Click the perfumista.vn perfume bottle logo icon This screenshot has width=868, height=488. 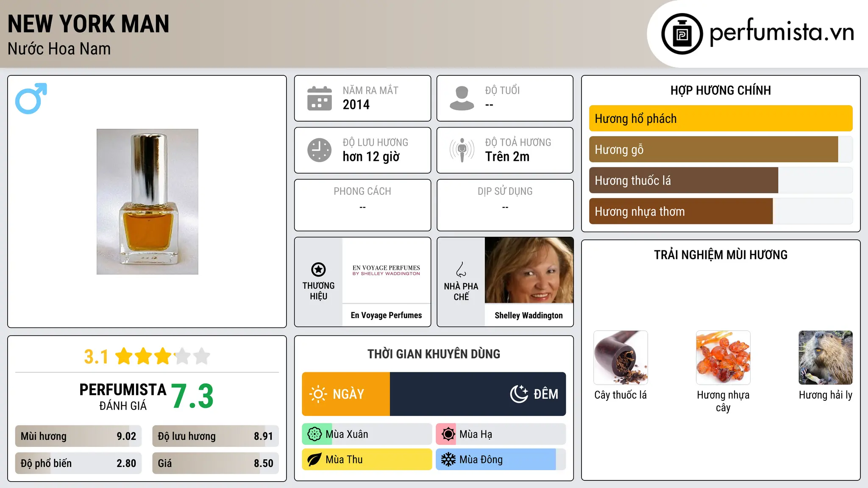click(x=682, y=34)
